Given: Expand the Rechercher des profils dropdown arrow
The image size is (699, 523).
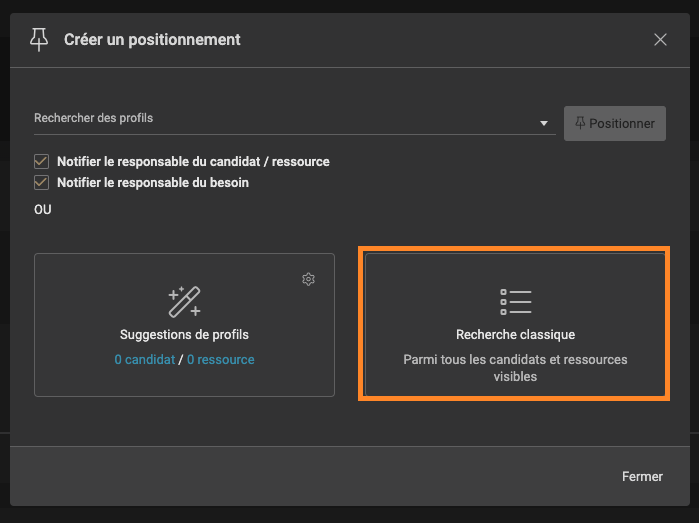Looking at the screenshot, I should pos(543,123).
